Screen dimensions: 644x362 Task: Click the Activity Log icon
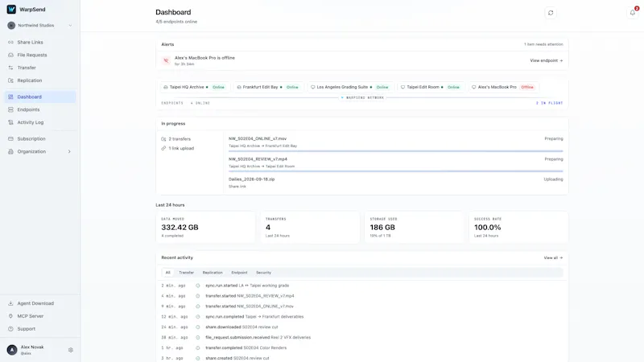pos(10,122)
